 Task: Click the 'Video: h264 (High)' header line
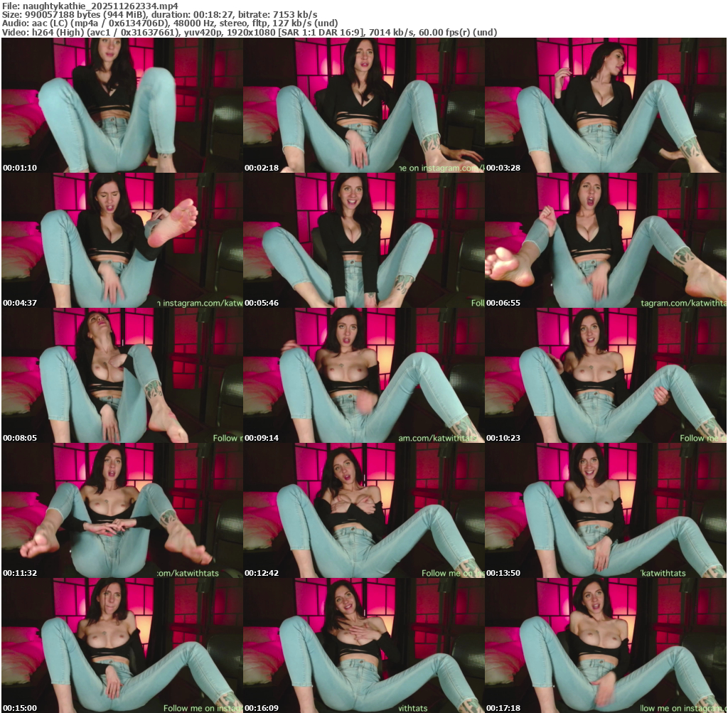[x=250, y=33]
